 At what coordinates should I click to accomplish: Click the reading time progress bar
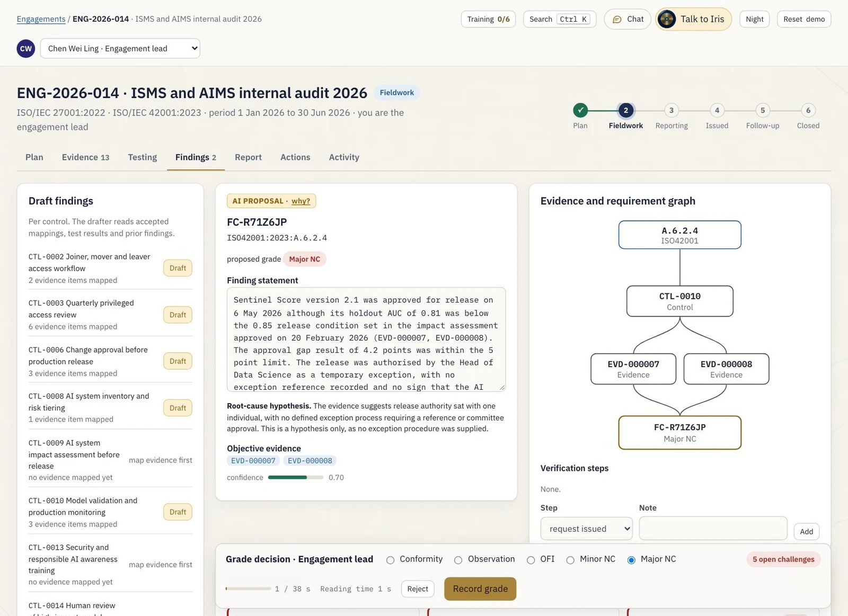pos(248,588)
